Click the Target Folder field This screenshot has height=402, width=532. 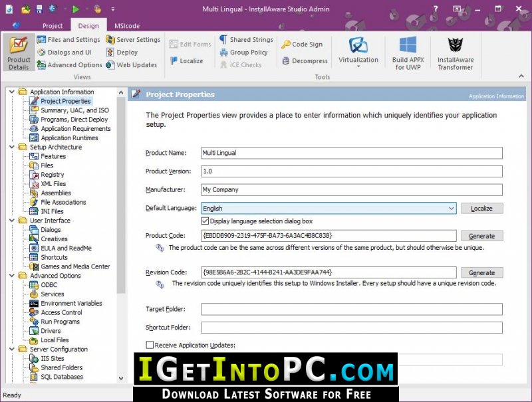click(352, 309)
